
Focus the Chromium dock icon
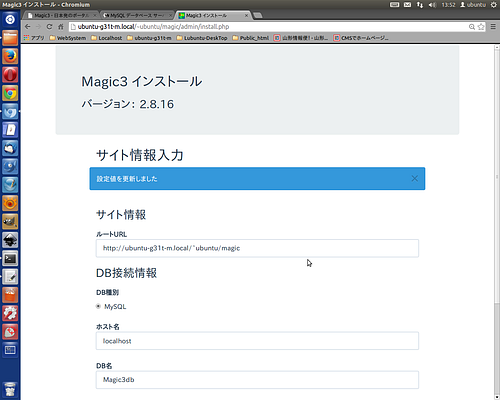click(10, 111)
